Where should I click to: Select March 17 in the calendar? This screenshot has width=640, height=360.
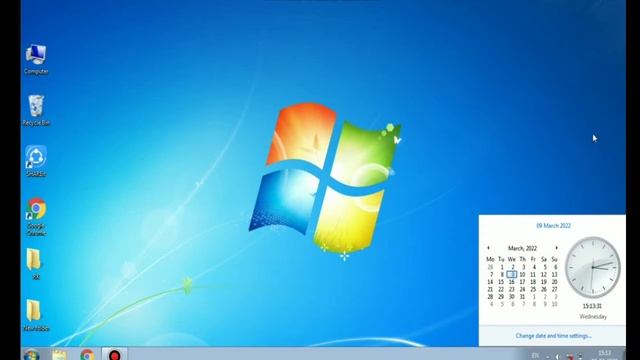[522, 282]
